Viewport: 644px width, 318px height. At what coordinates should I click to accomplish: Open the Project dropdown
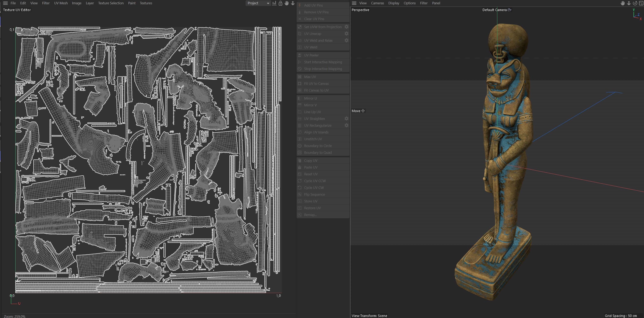pyautogui.click(x=258, y=3)
